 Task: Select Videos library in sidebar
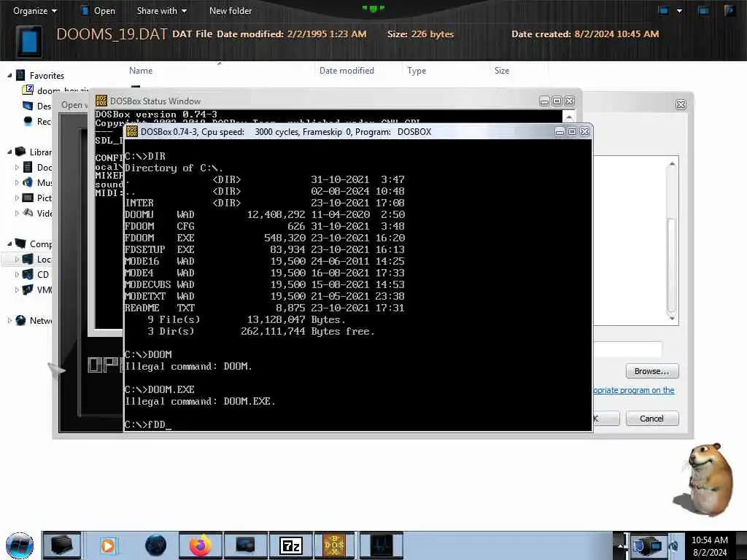(38, 213)
